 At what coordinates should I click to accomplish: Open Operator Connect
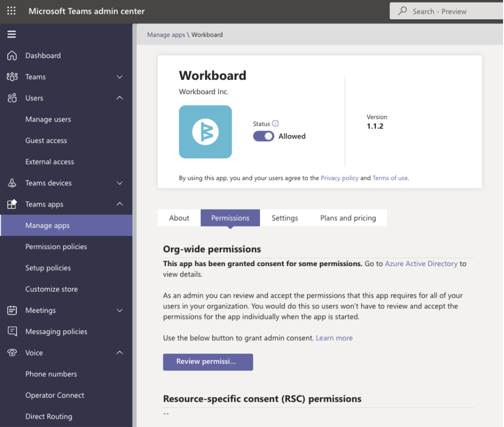[x=55, y=395]
